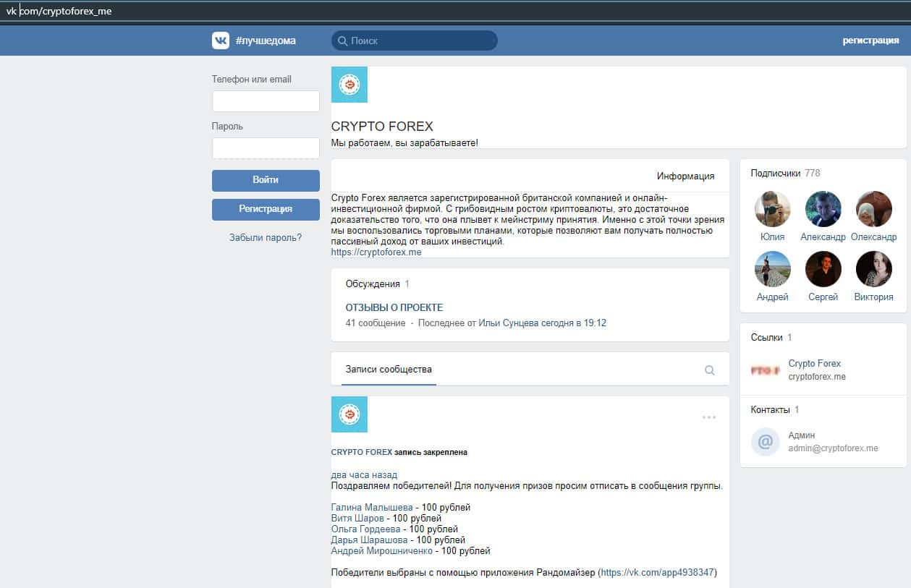Viewport: 911px width, 588px height.
Task: Focus the Телефон или email field
Action: coord(266,101)
